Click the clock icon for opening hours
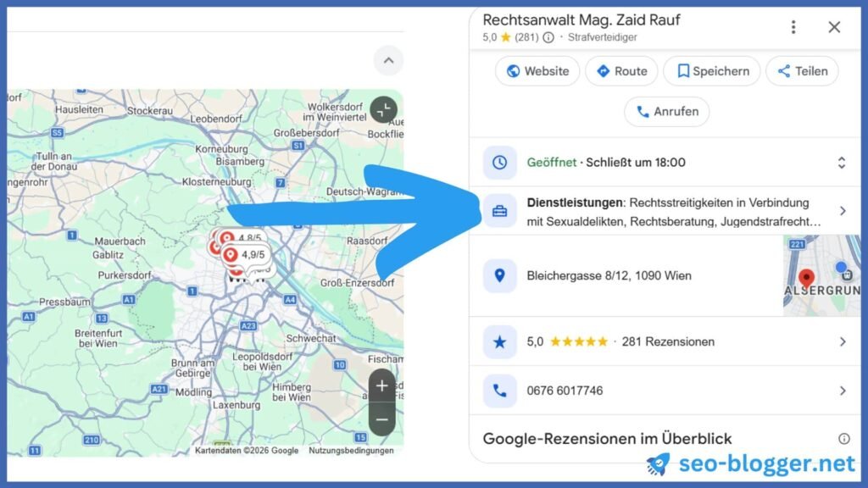 click(499, 162)
